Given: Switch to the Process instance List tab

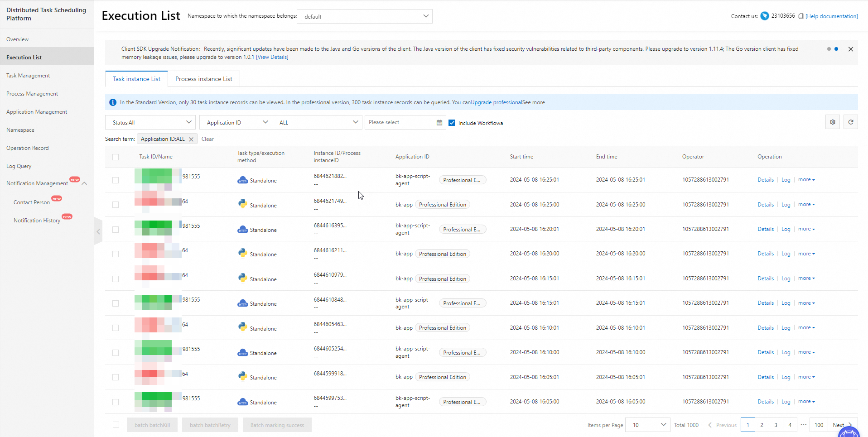Looking at the screenshot, I should [203, 78].
